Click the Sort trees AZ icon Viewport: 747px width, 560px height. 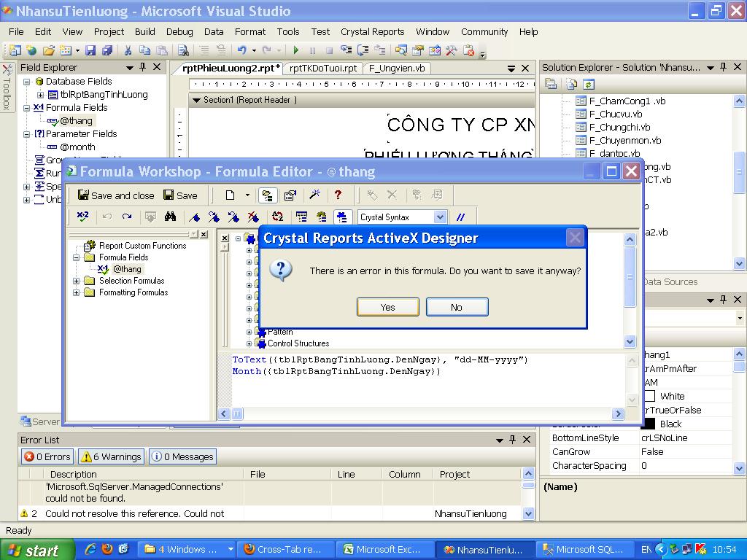278,217
